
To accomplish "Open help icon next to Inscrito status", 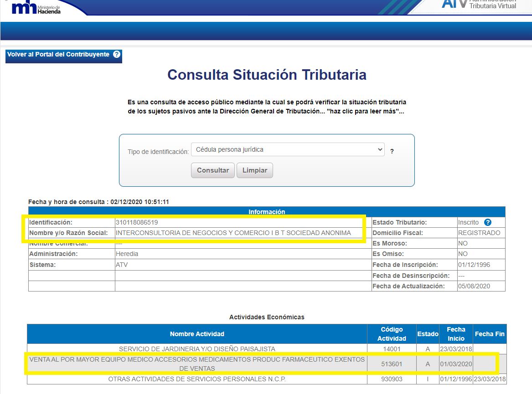I will tap(488, 222).
